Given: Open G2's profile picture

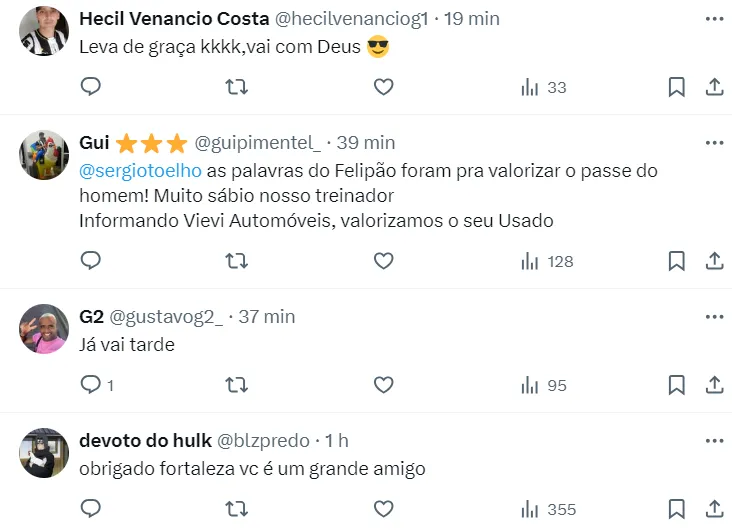Looking at the screenshot, I should point(43,328).
